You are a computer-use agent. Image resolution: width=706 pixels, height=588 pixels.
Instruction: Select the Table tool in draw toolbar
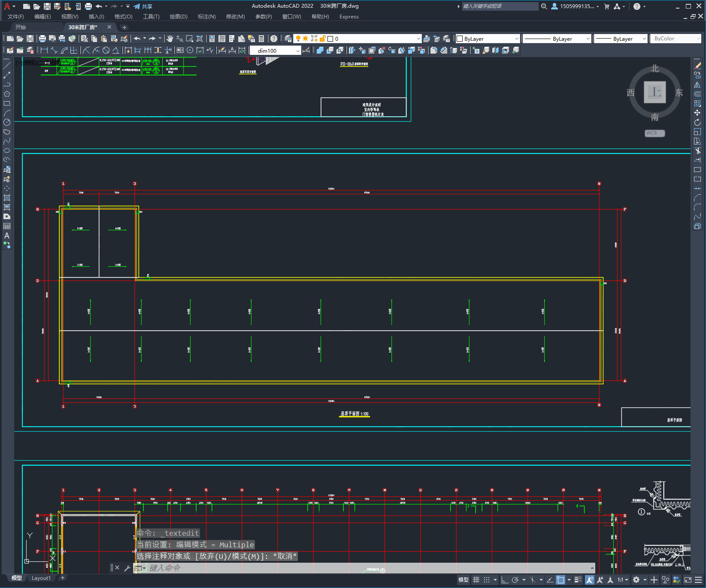pos(7,226)
